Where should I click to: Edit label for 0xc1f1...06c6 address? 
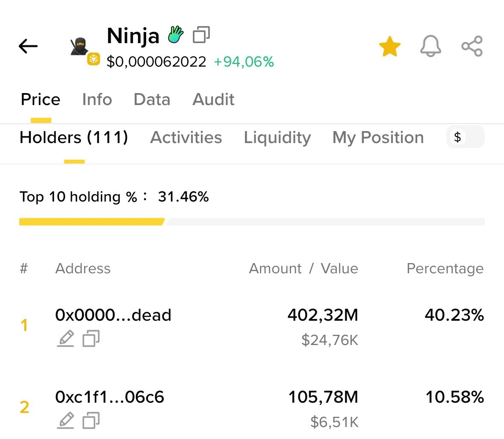(65, 421)
